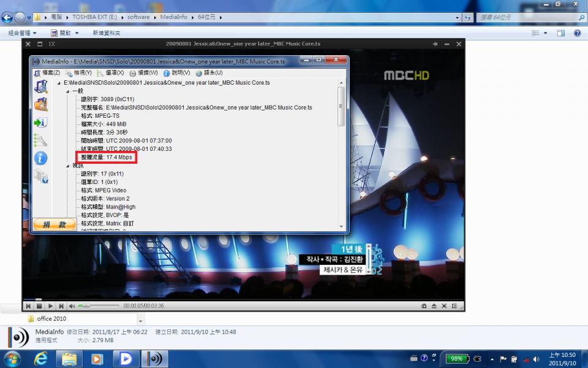Click the video seek progress bar
This screenshot has height=368, width=588.
click(x=243, y=299)
